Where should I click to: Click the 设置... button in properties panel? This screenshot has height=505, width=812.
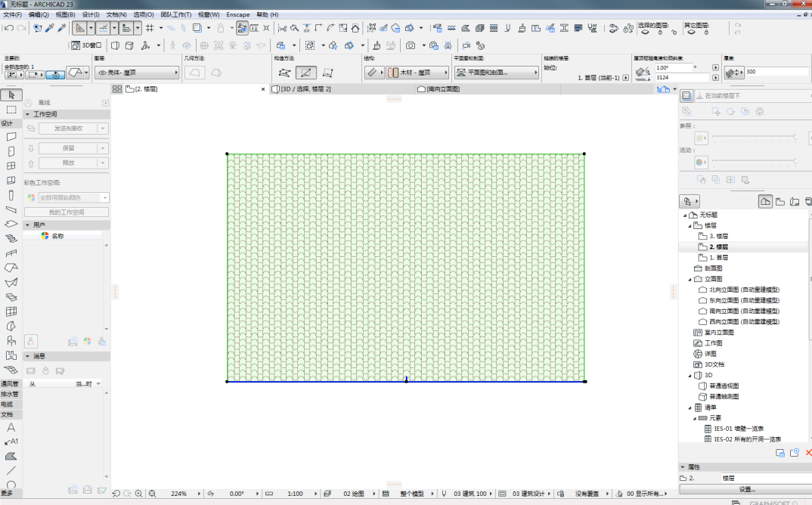(x=747, y=489)
